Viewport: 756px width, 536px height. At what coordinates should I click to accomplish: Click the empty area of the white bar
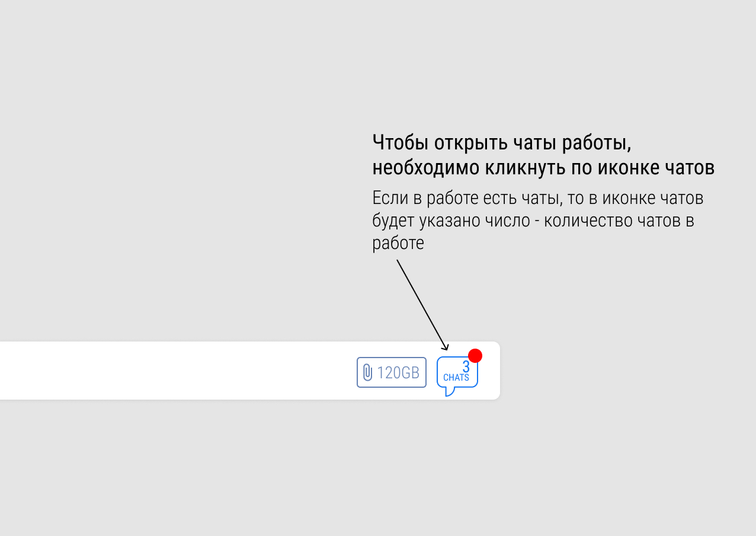pos(178,371)
